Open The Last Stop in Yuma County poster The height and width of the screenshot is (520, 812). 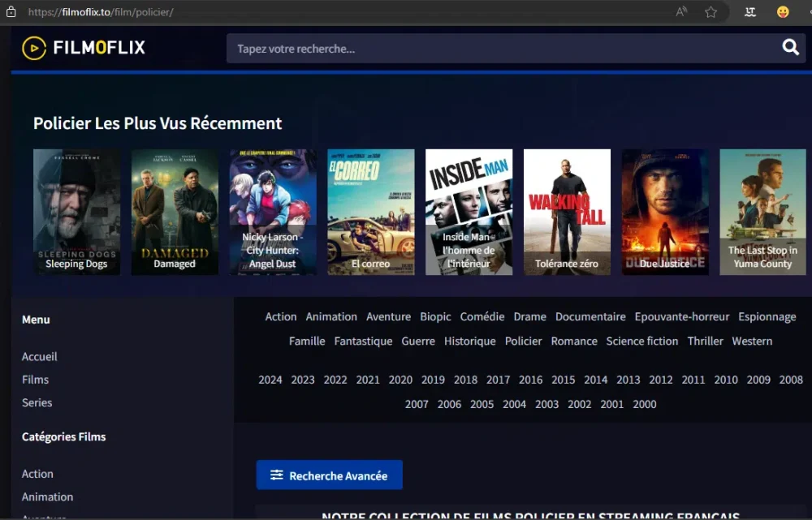762,213
